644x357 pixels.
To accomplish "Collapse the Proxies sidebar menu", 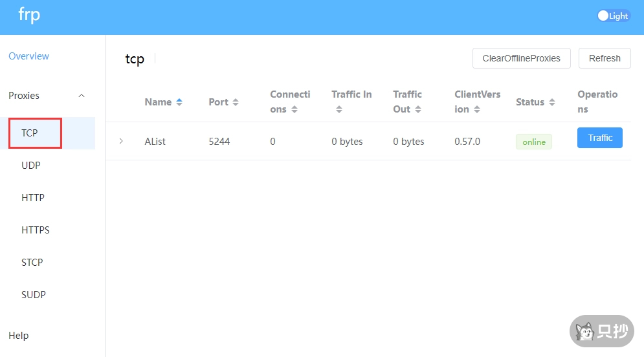I will coord(82,96).
